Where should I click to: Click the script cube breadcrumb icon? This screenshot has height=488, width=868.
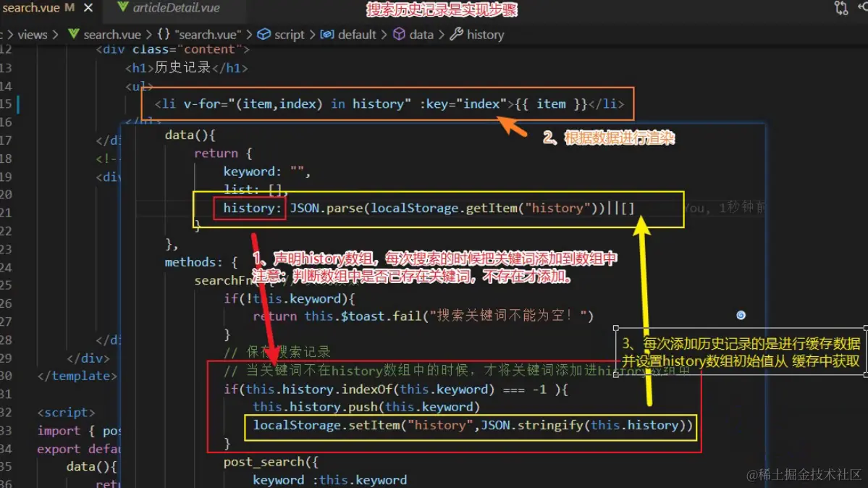pyautogui.click(x=264, y=34)
